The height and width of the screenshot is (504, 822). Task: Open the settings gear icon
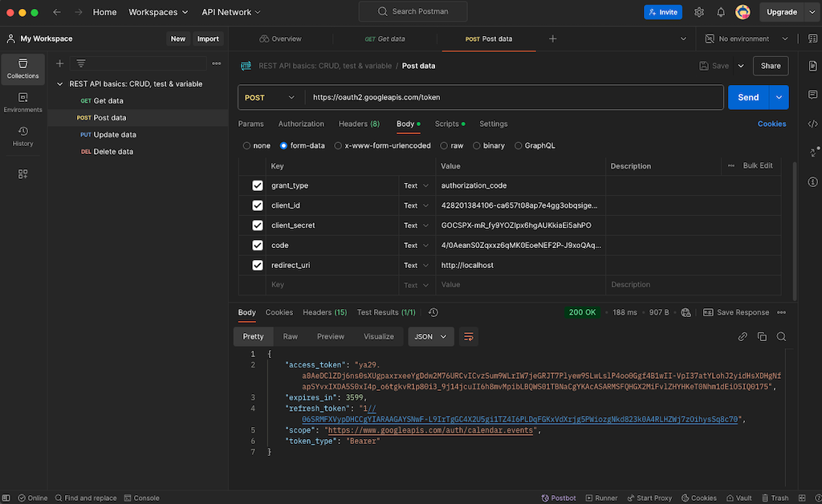tap(699, 12)
